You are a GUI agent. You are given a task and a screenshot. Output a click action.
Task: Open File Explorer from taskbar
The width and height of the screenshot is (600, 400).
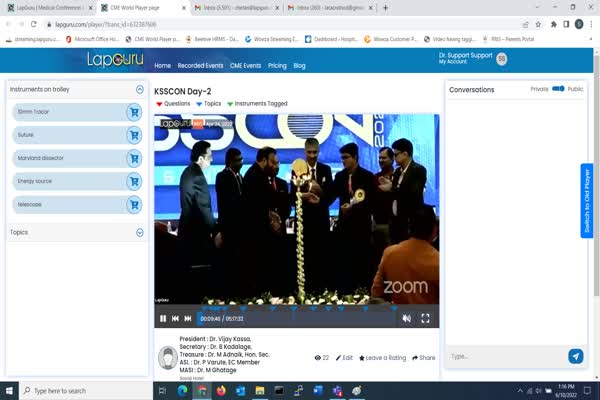(x=260, y=391)
